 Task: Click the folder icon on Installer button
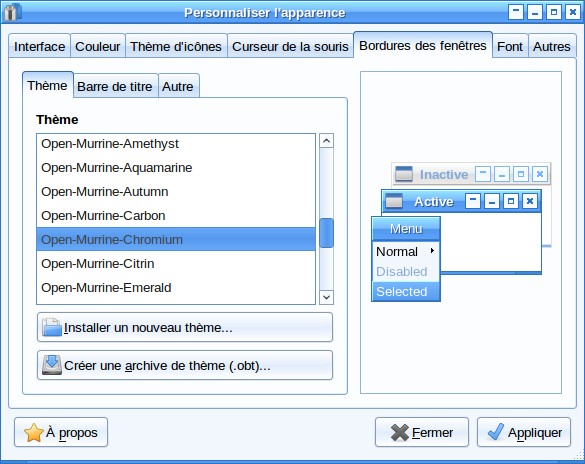coord(51,327)
